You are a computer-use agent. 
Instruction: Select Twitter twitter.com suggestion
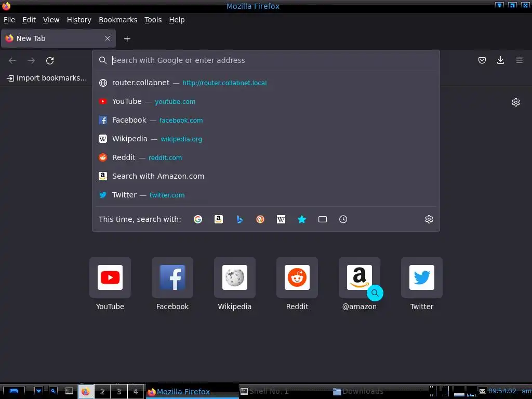point(266,195)
